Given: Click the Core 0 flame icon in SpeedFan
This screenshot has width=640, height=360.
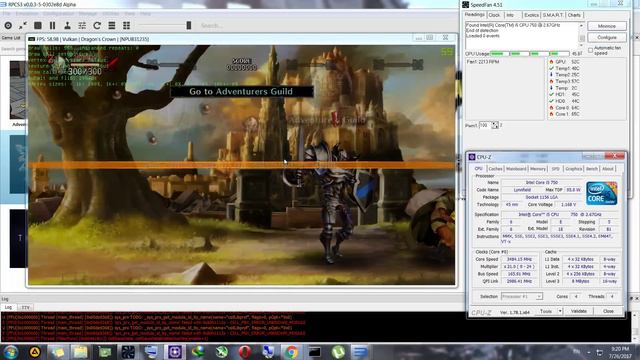Looking at the screenshot, I should click(551, 108).
